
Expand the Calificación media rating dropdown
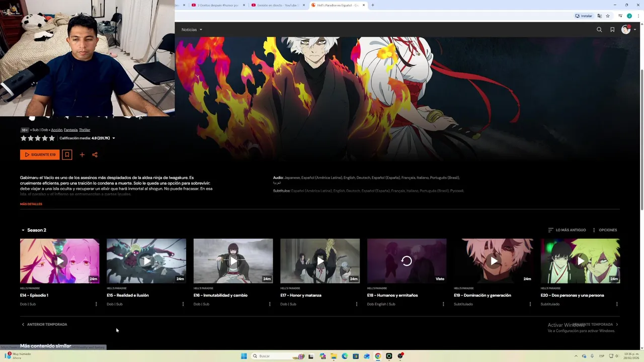87,138
